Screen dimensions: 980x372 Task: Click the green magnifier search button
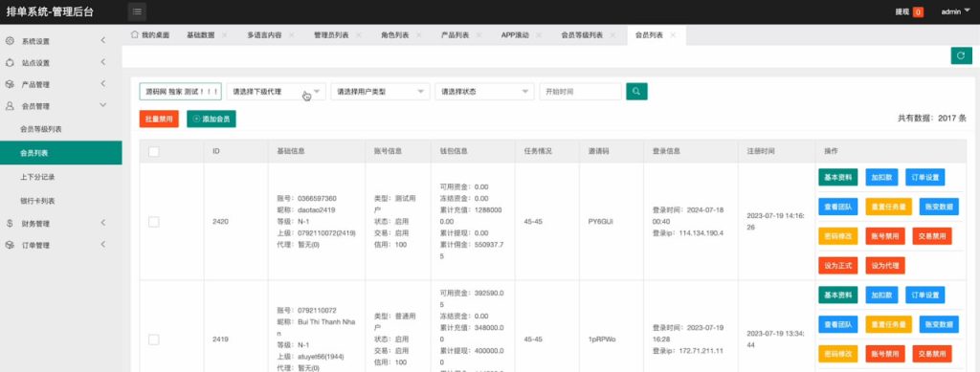(x=636, y=91)
